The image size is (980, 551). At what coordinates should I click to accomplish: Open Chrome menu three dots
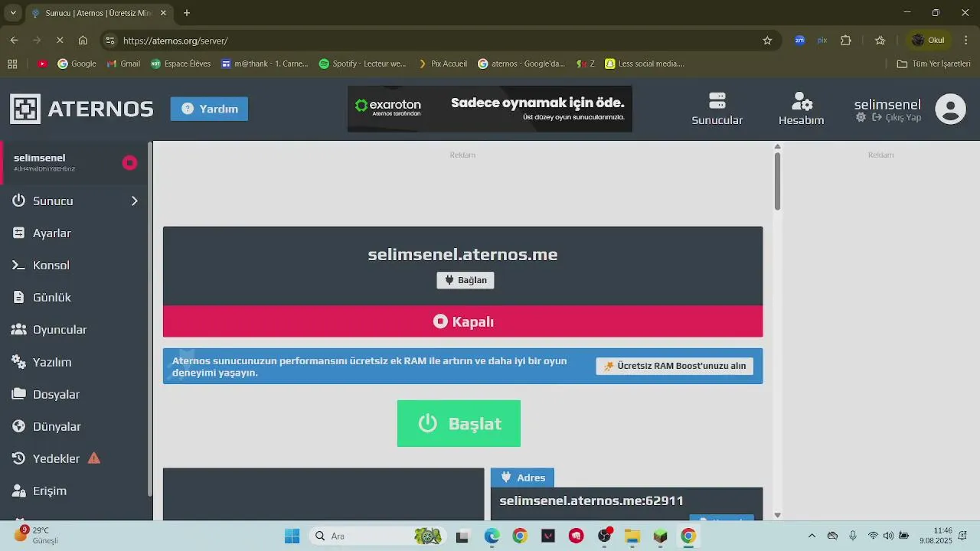point(965,41)
